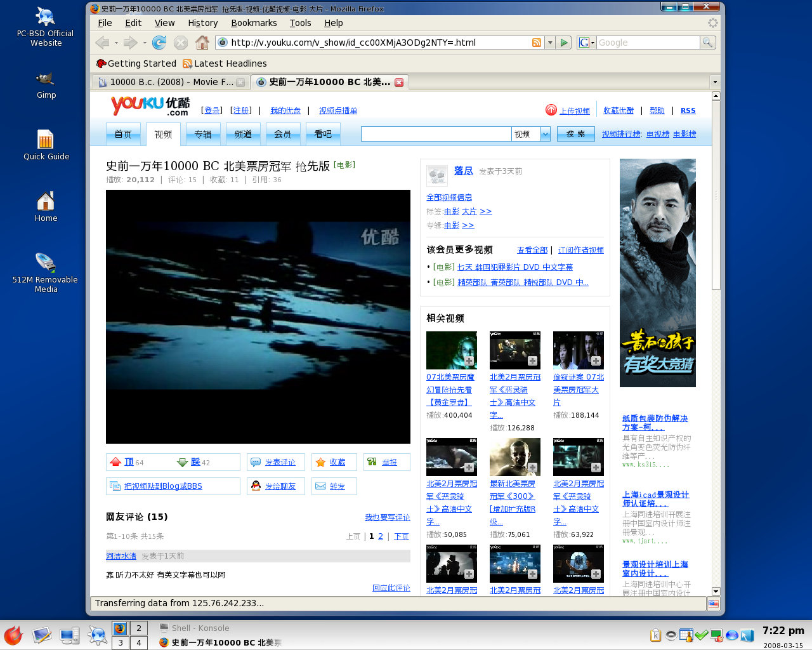Select the 频道 navigation tab
Image resolution: width=812 pixels, height=650 pixels.
(x=243, y=134)
